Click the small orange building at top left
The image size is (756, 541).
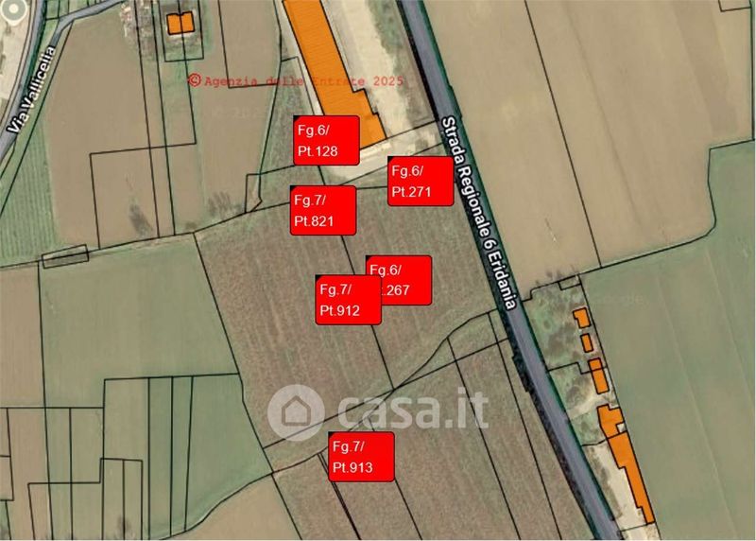180,23
